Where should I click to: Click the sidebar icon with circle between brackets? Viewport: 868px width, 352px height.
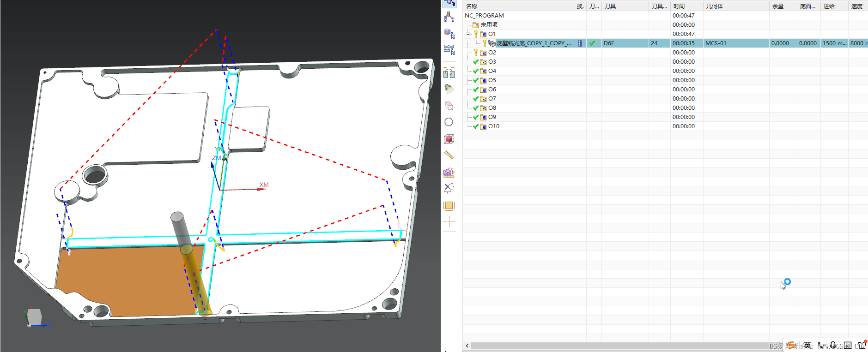449,73
